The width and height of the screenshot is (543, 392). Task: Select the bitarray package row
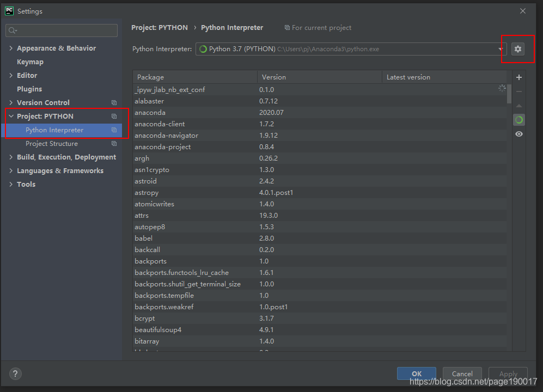[319, 341]
